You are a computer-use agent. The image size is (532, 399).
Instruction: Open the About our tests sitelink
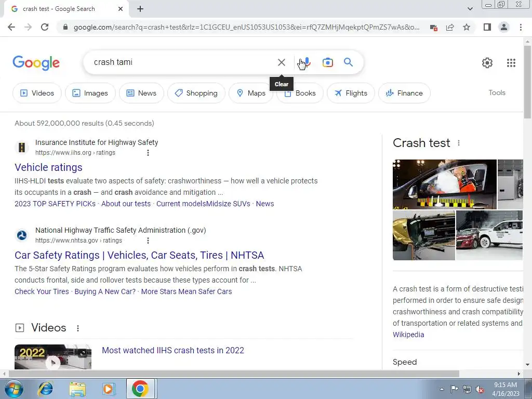126,204
